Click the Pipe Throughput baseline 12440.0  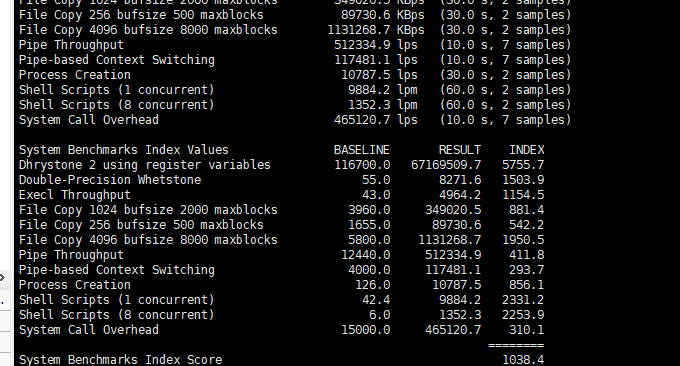[x=365, y=255]
